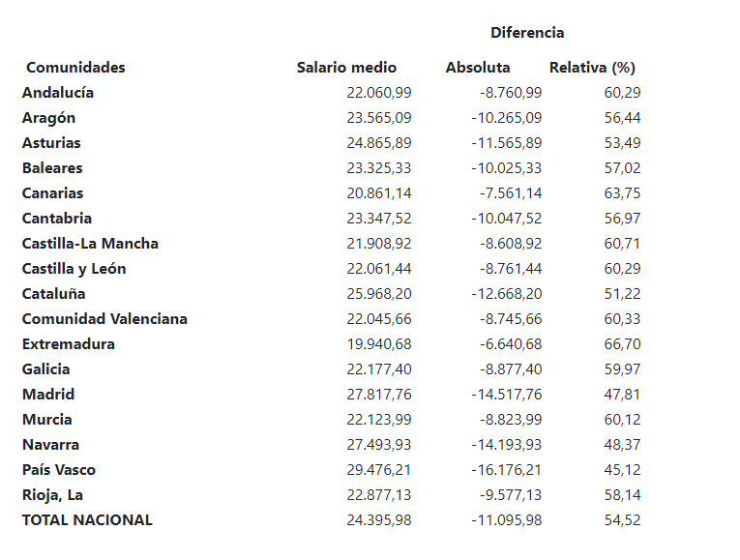Click the Comunidades column header
The height and width of the screenshot is (560, 740).
click(x=75, y=68)
